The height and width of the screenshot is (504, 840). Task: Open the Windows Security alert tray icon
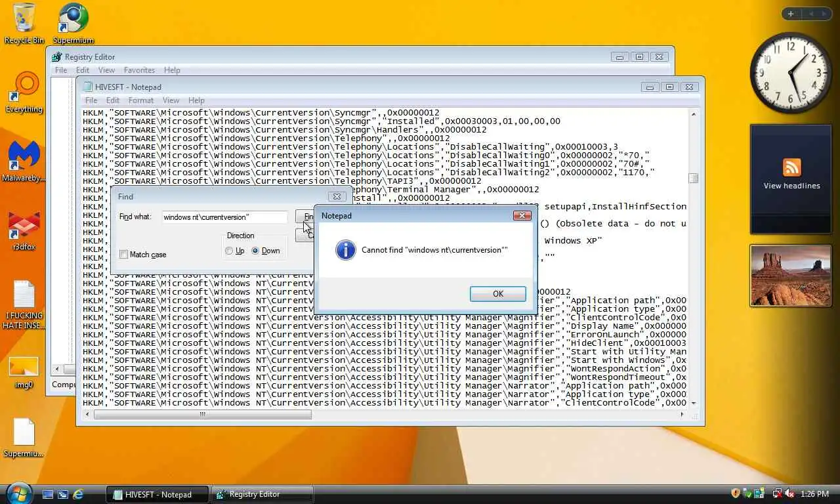coord(736,493)
